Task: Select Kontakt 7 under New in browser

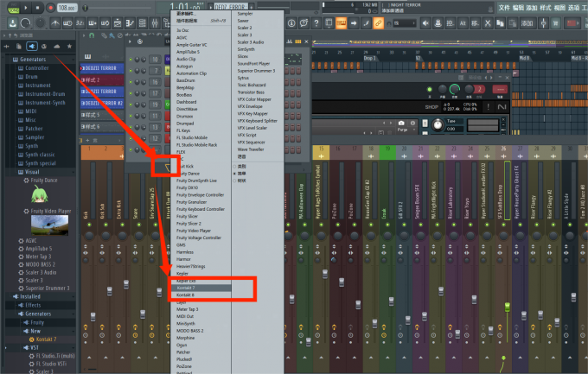Action: click(46, 339)
